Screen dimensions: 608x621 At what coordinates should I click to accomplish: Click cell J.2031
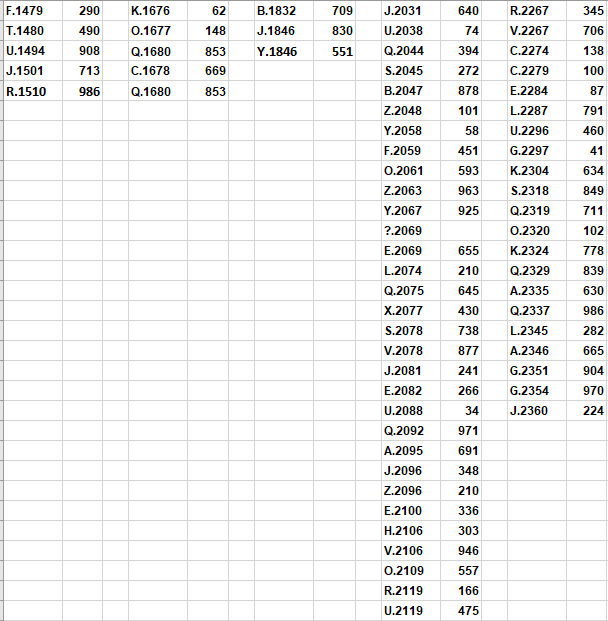410,11
